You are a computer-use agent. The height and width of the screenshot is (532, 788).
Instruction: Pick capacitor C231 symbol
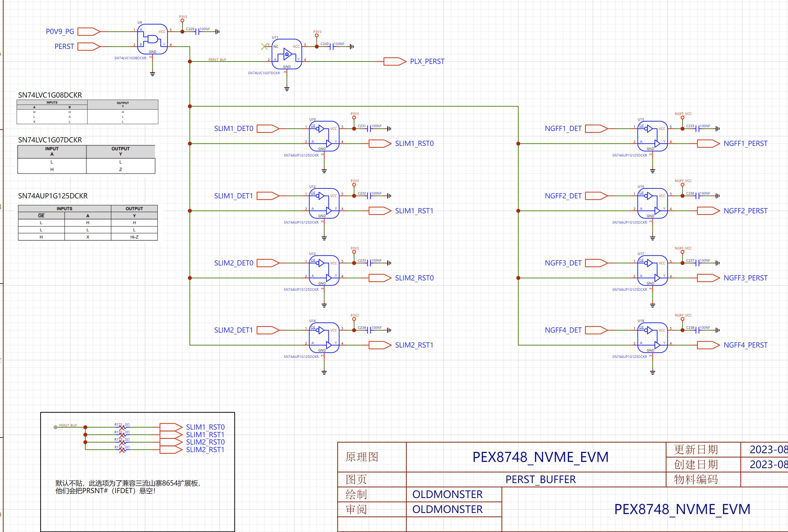(369, 129)
